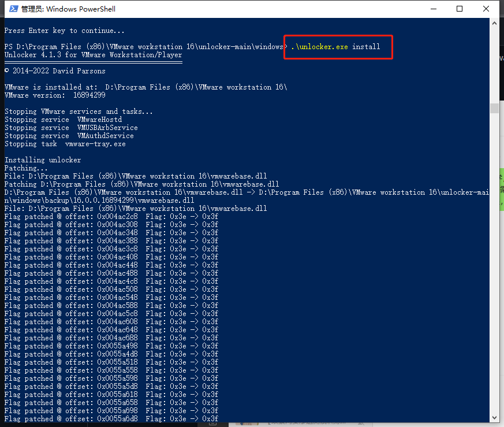
Task: Click the 'VMware version: 16894299' line
Action: coord(55,95)
